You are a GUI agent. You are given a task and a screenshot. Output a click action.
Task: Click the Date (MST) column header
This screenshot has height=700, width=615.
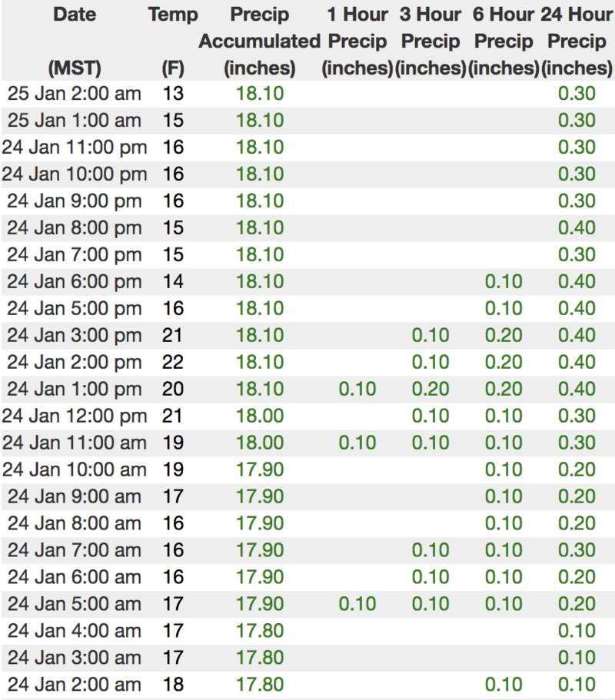75,41
